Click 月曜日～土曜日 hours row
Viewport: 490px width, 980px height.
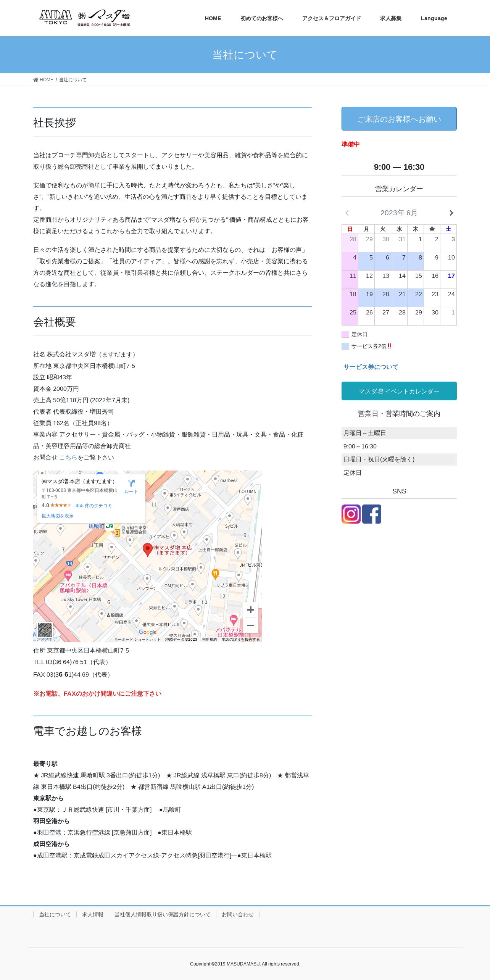399,433
